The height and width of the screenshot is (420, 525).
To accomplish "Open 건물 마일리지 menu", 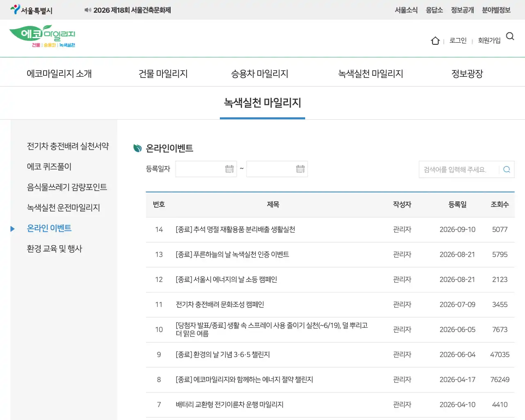I will 163,73.
